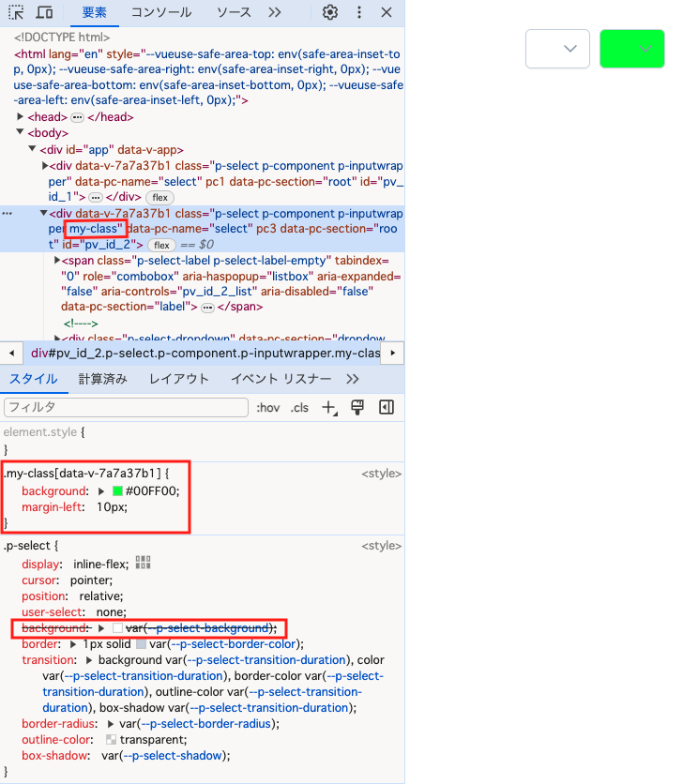The image size is (698, 784).
Task: Edit the user-select none value
Action: (x=110, y=612)
